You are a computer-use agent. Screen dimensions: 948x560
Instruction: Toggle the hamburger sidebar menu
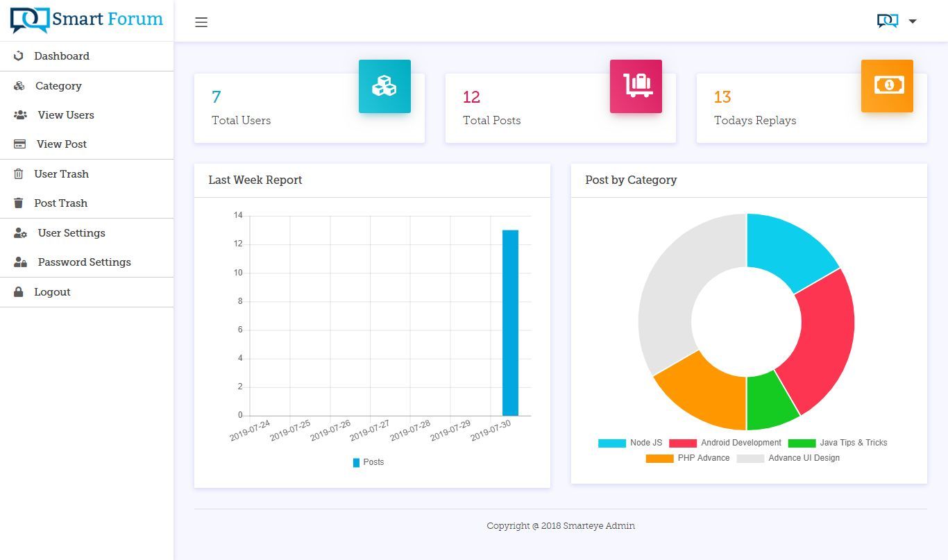click(201, 22)
